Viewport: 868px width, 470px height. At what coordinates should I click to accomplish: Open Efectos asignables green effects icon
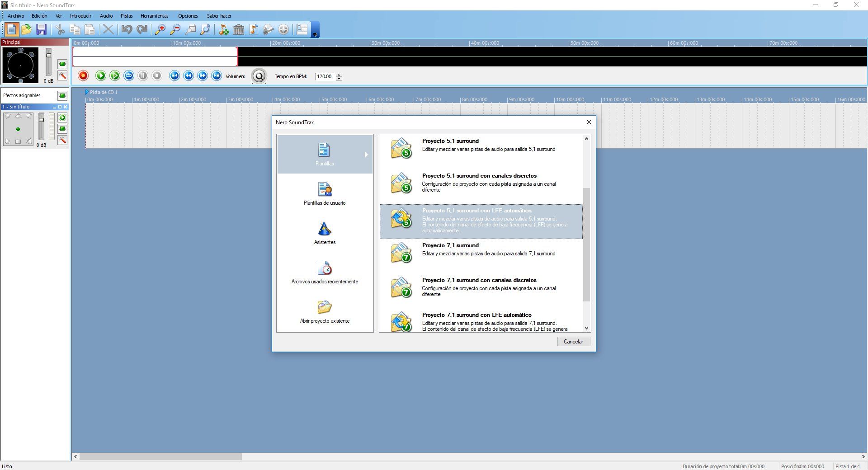tap(62, 95)
